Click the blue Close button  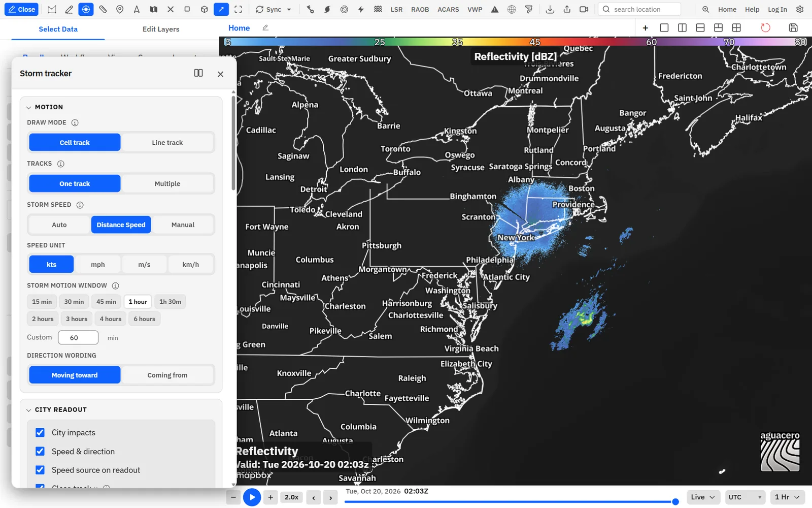pos(22,9)
